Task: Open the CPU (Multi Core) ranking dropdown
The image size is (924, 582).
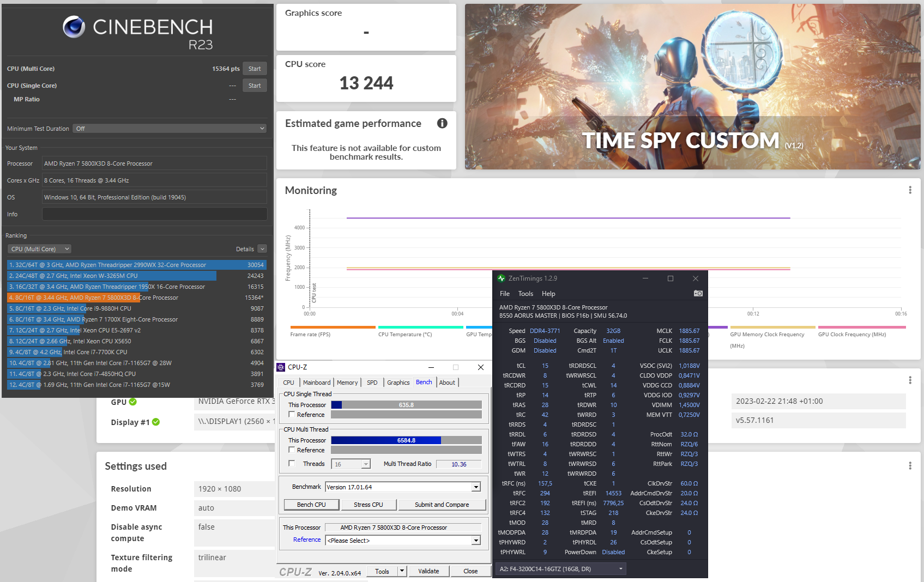Action: tap(40, 249)
